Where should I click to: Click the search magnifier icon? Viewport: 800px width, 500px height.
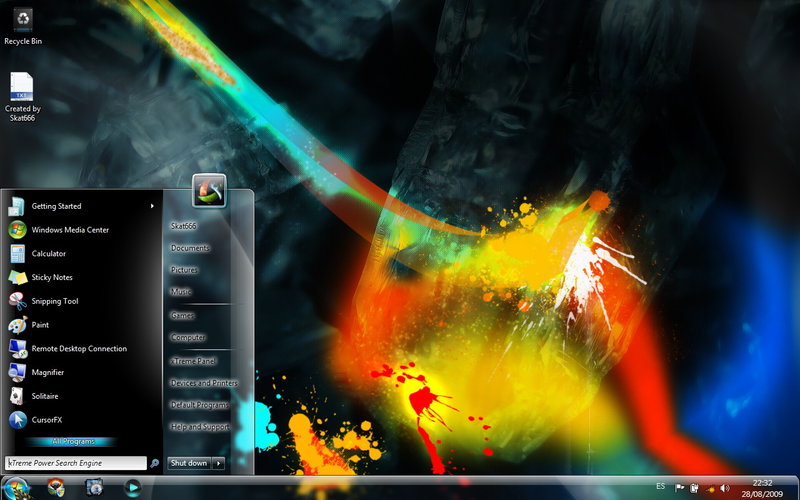pyautogui.click(x=154, y=463)
